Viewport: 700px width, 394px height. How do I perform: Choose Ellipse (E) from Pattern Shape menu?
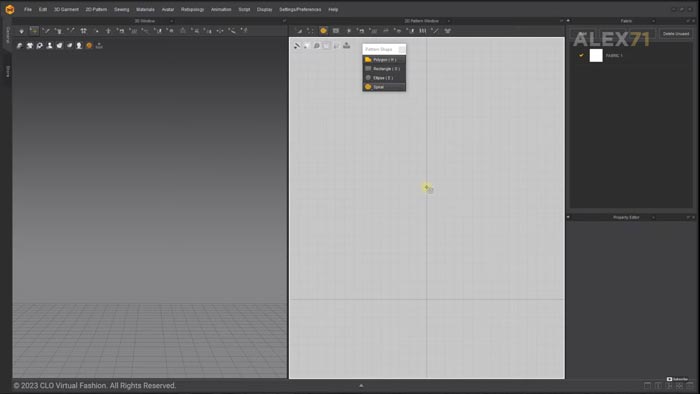click(x=384, y=78)
